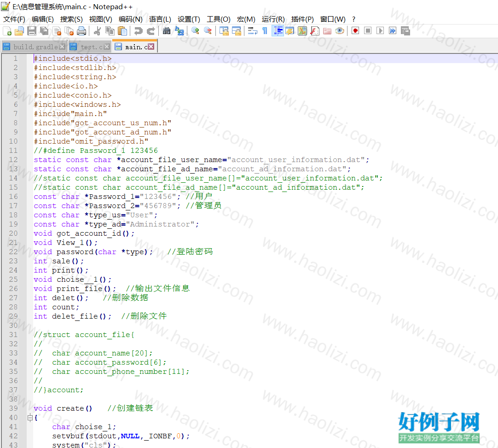498x448 pixels.
Task: Open the ? help menu
Action: point(354,19)
